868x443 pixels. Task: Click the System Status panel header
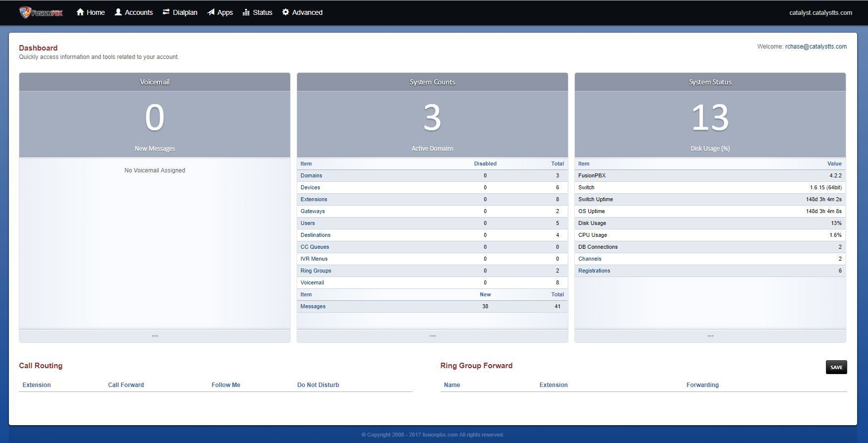click(711, 82)
